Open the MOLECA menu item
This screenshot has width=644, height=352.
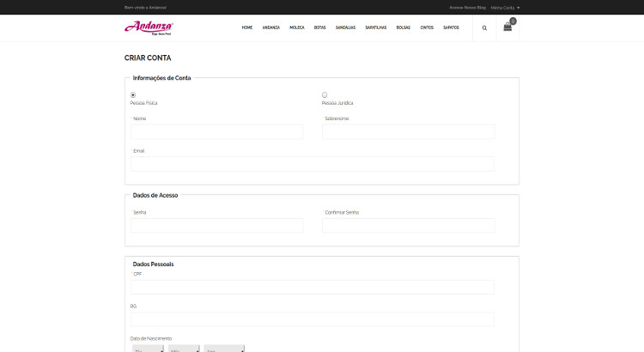[297, 27]
